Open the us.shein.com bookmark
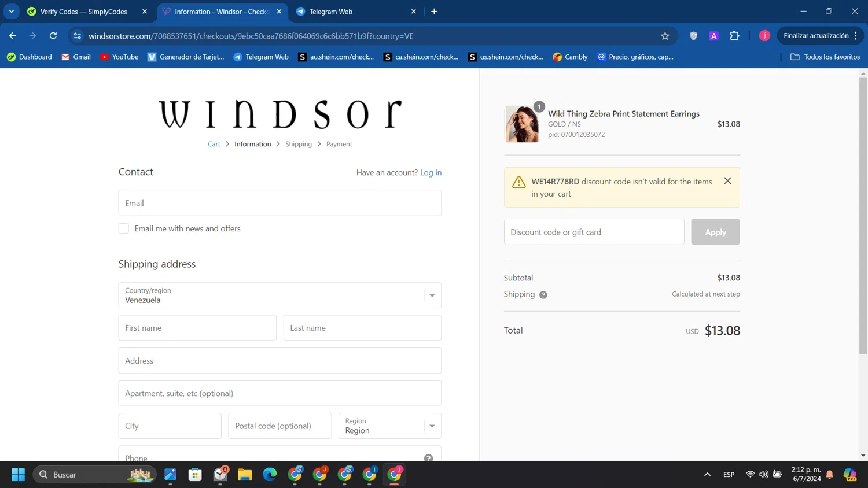Screen dimensions: 868x488 (x=506, y=57)
